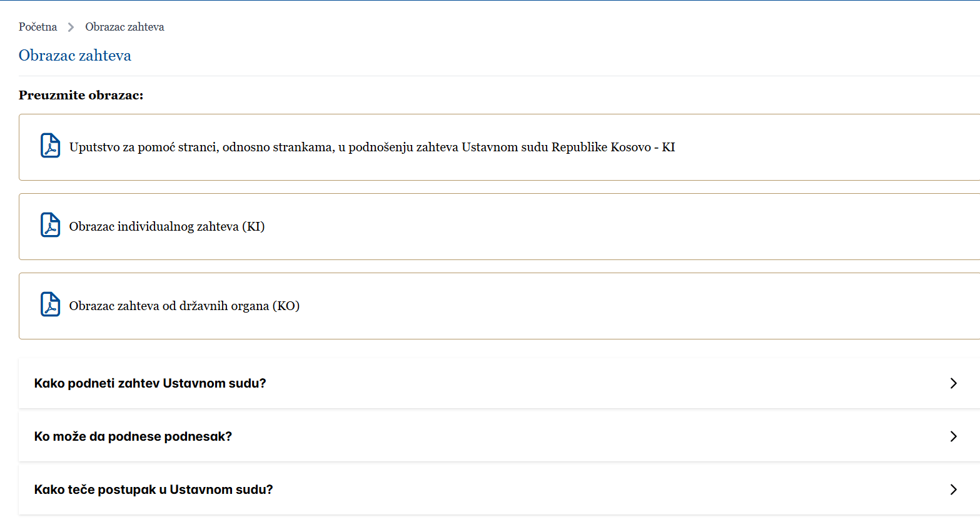Open the Ko može da podnese podnesak question
Image resolution: width=980 pixels, height=522 pixels.
point(133,436)
